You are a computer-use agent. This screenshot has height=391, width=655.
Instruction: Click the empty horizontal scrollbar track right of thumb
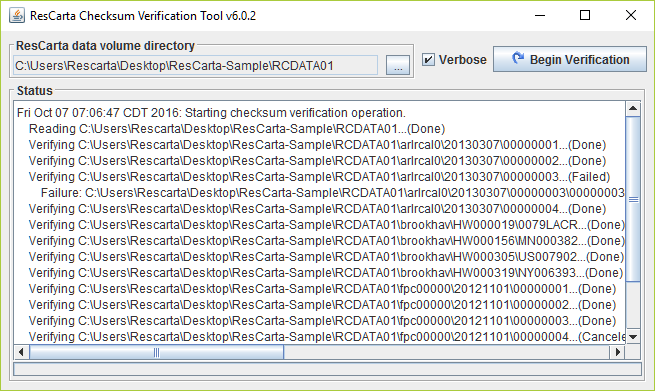(447, 352)
